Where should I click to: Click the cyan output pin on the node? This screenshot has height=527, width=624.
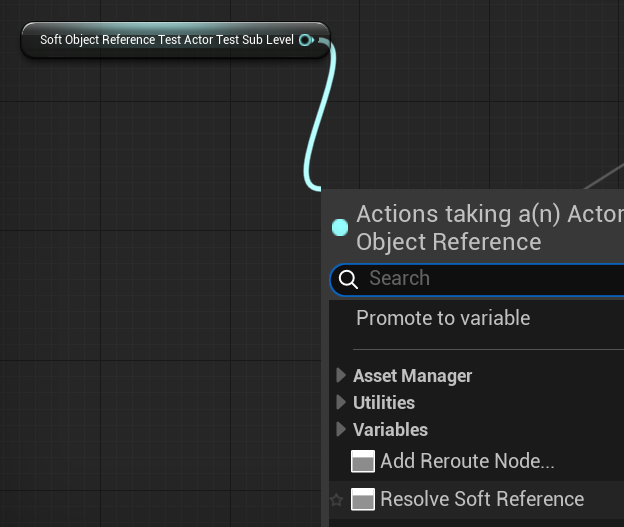coord(306,40)
